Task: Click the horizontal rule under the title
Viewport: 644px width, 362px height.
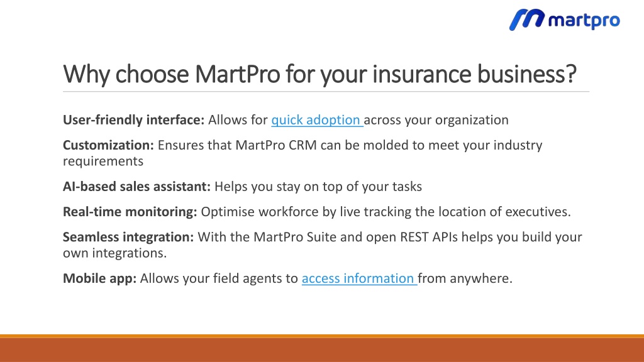Action: [x=326, y=92]
